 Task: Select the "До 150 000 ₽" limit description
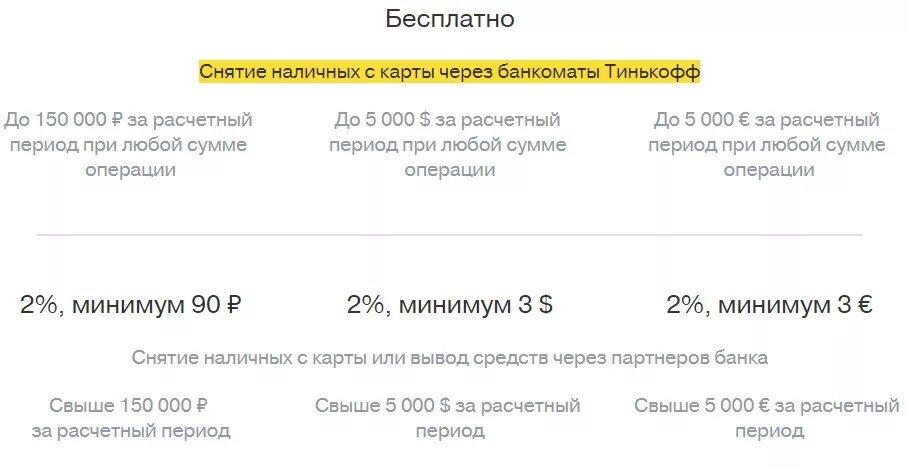(x=129, y=145)
